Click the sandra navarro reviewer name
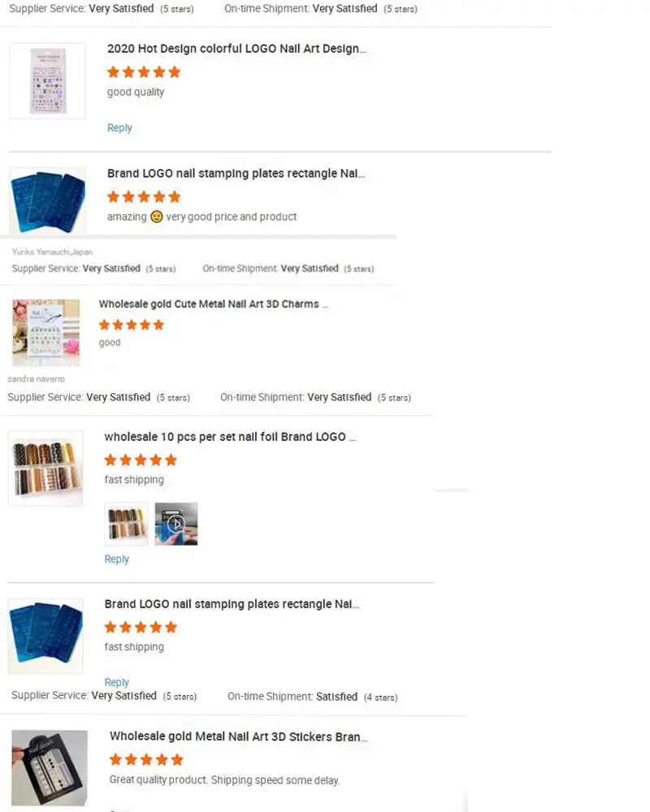Screen dimensions: 650x812 point(37,379)
